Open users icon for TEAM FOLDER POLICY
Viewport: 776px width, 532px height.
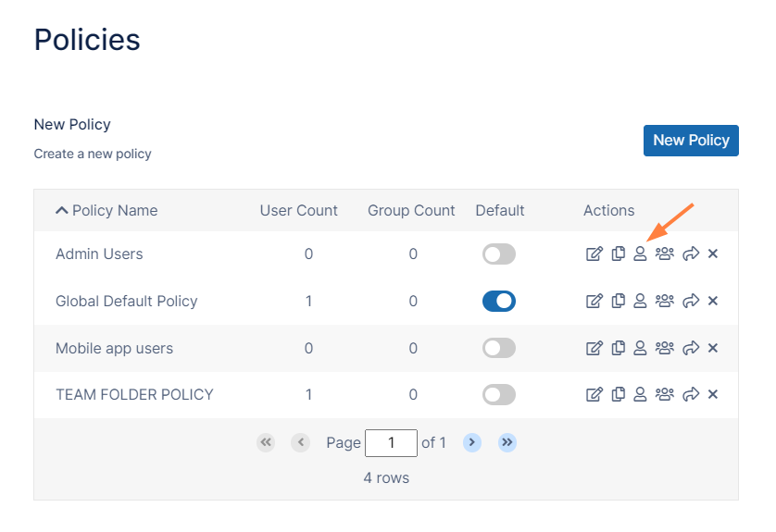tap(640, 394)
